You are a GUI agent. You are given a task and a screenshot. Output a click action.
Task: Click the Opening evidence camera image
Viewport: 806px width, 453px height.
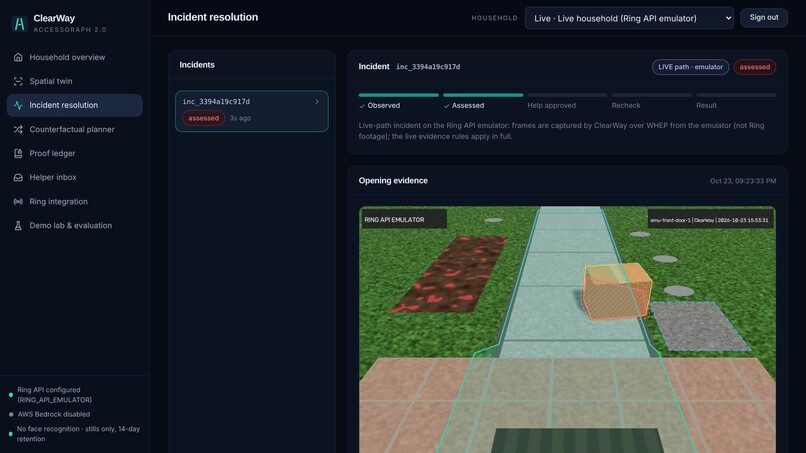[567, 330]
